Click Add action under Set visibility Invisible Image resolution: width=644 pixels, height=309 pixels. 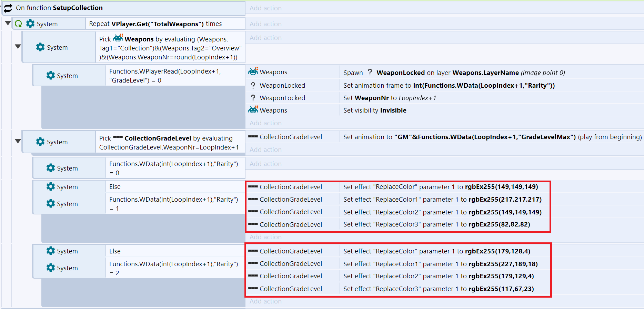click(x=265, y=123)
